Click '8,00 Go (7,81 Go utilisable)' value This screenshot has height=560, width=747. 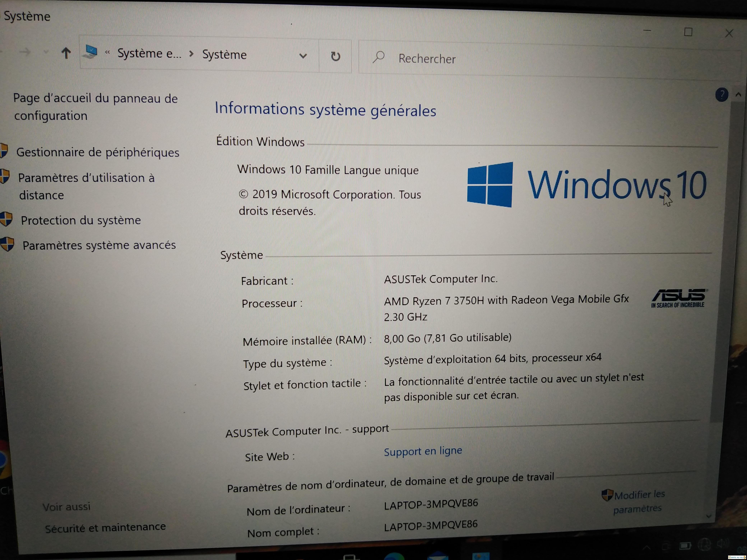pyautogui.click(x=447, y=338)
